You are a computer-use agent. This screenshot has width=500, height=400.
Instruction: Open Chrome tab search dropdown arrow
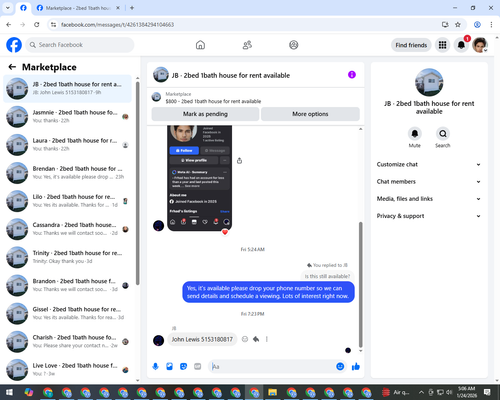(x=8, y=8)
